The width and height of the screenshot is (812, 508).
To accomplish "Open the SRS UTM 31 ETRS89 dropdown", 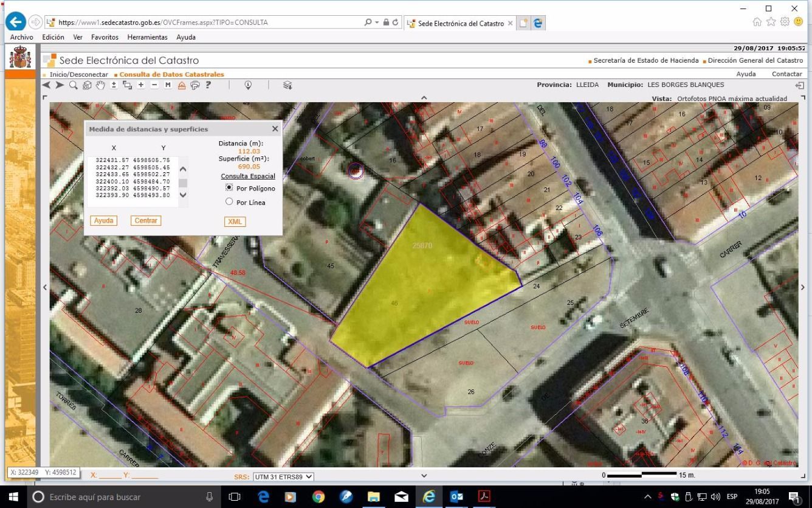I will pyautogui.click(x=283, y=477).
